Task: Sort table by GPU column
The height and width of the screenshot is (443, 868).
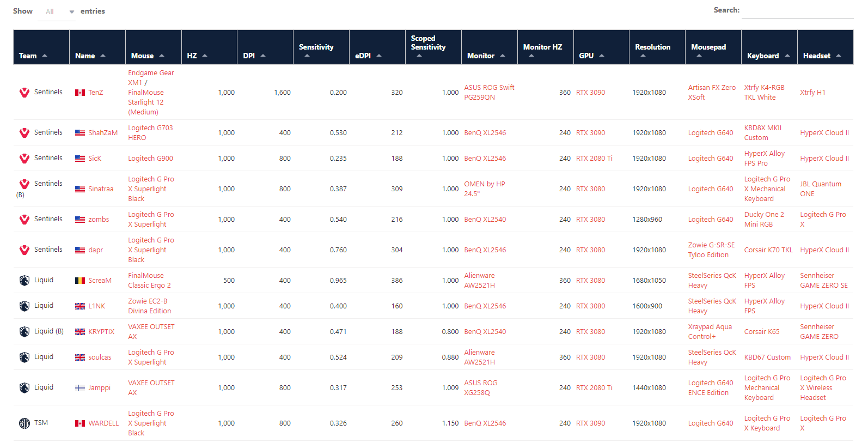Action: pos(602,47)
